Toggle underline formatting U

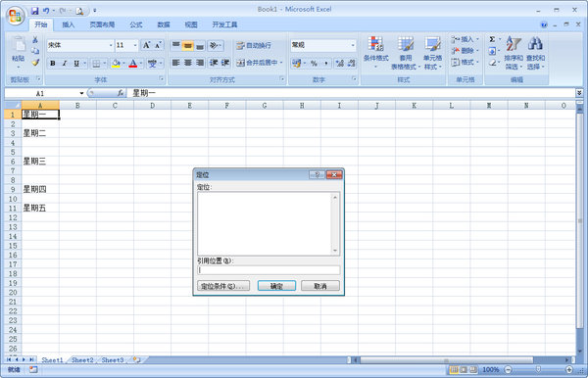point(76,64)
